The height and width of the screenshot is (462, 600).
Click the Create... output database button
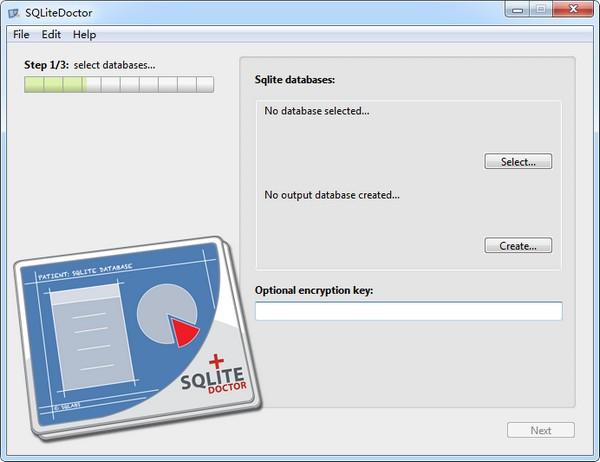tap(518, 245)
